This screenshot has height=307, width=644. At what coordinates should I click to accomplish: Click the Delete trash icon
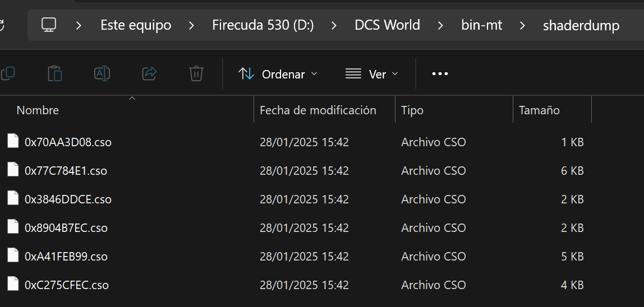(196, 74)
